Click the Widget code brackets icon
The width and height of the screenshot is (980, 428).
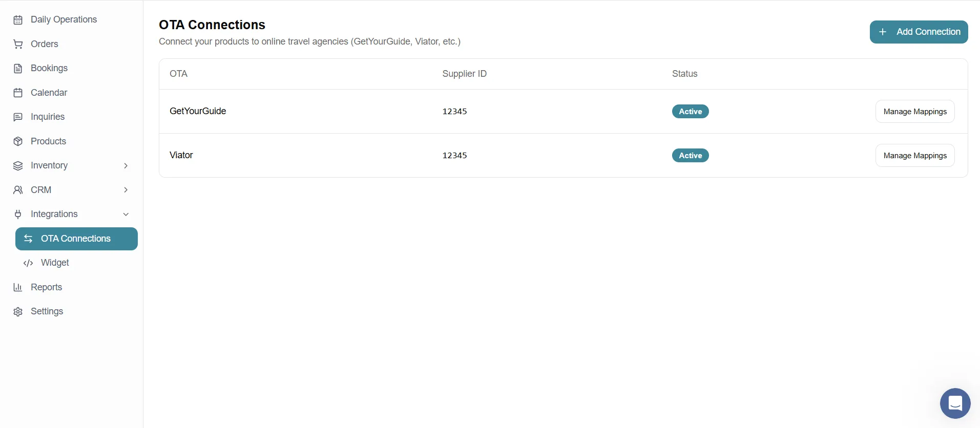[28, 263]
